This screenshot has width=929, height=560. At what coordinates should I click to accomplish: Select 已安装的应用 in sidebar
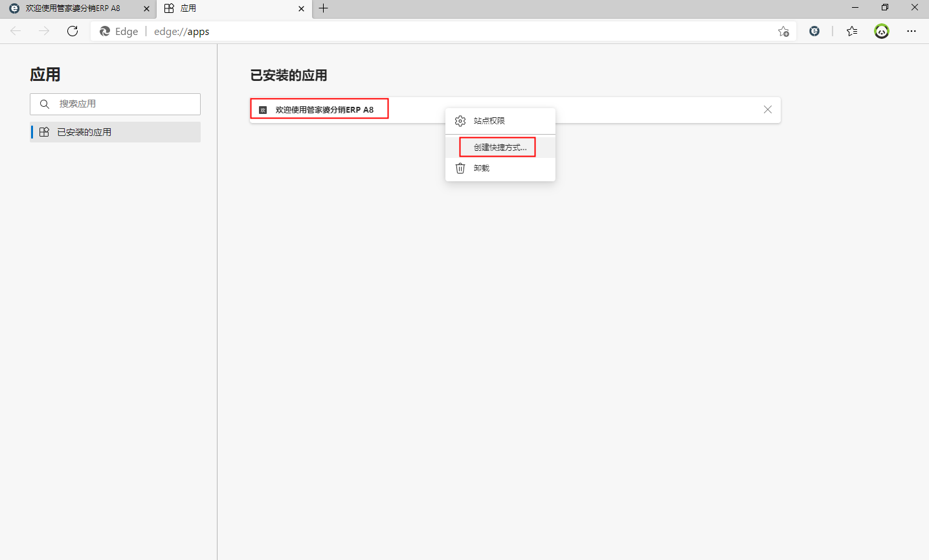point(115,132)
